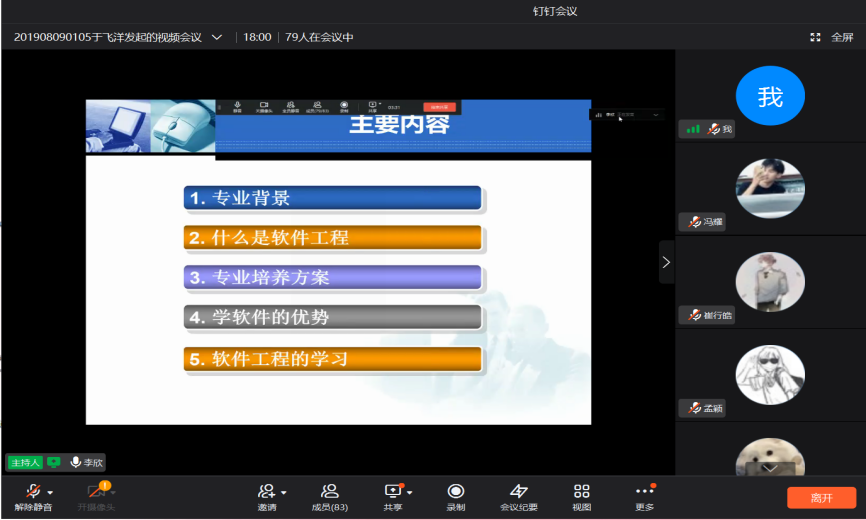Collapse the participant video sidebar
Screen dimensions: 866x520
(666, 262)
